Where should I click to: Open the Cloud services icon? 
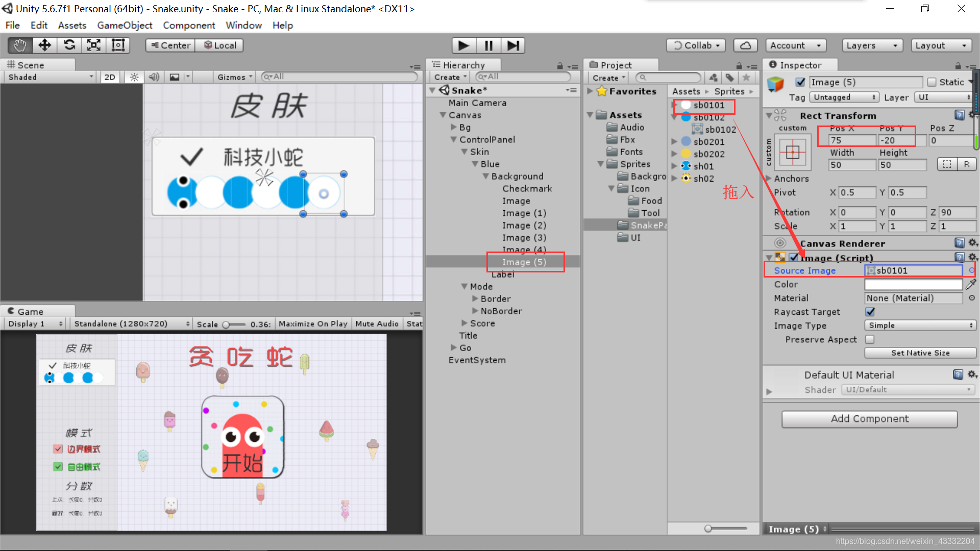[x=746, y=45]
